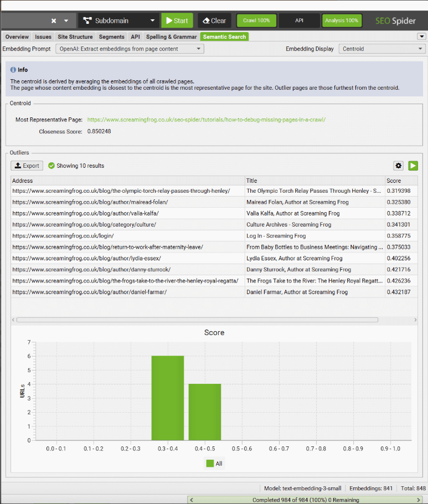
Task: Open the Spelling & Grammar tab
Action: click(x=171, y=37)
